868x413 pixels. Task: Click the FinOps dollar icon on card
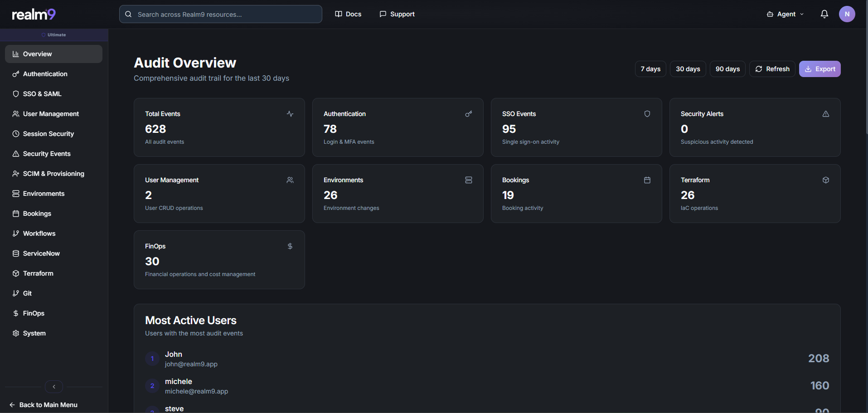pyautogui.click(x=290, y=246)
